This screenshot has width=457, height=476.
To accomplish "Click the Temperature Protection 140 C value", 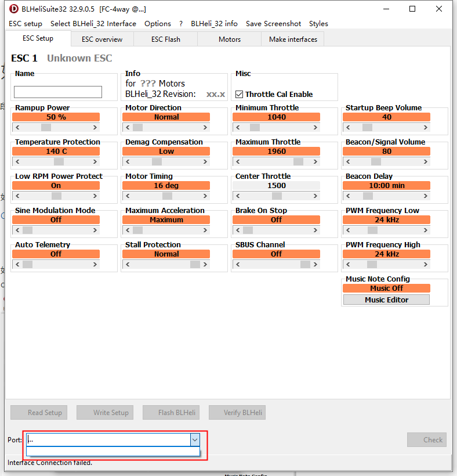I will (x=56, y=152).
